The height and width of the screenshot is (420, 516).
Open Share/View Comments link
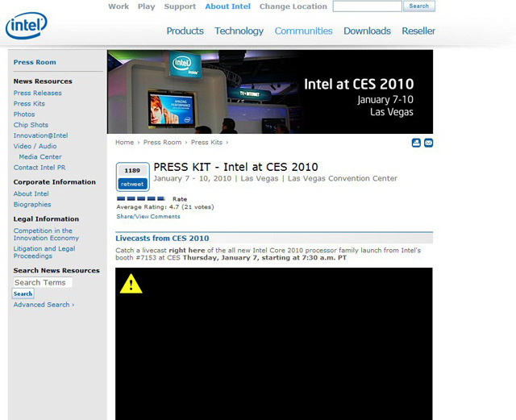[148, 217]
